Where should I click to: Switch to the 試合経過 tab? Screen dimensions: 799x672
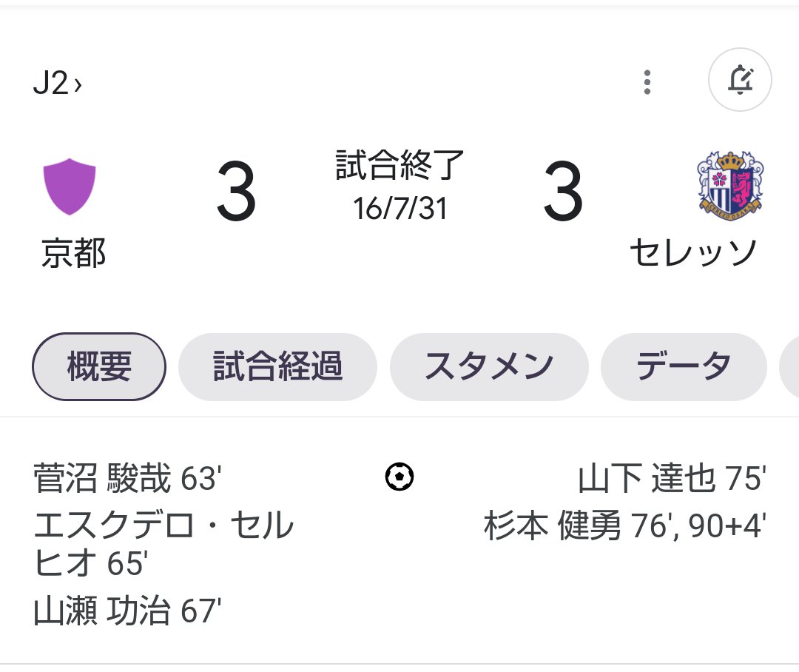[277, 366]
